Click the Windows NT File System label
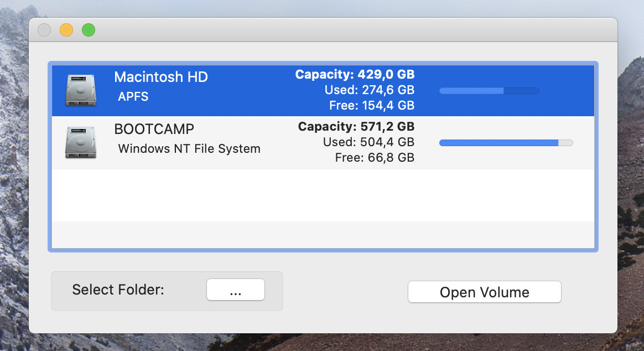 point(189,149)
